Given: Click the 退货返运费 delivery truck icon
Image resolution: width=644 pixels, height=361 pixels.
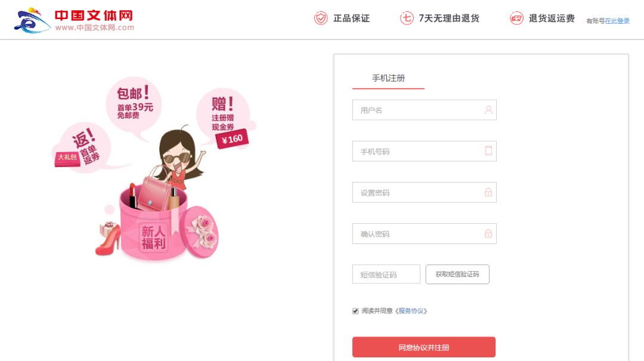Looking at the screenshot, I should click(x=516, y=18).
